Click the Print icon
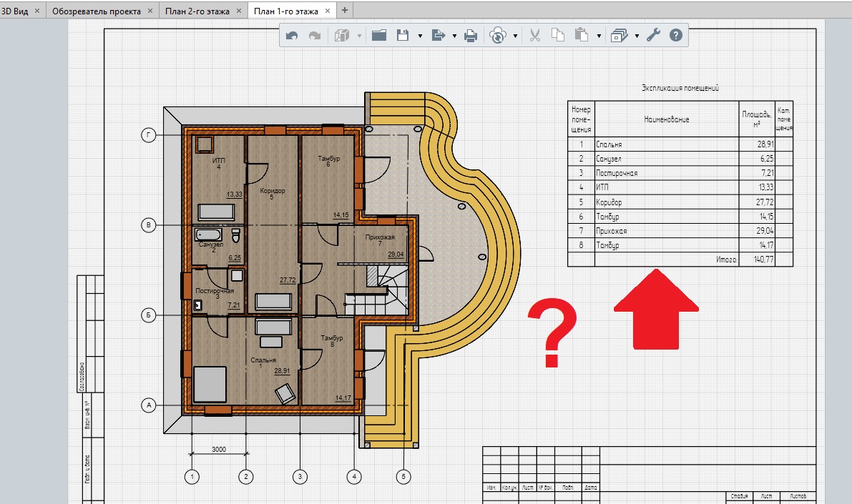The image size is (852, 504). tap(471, 36)
